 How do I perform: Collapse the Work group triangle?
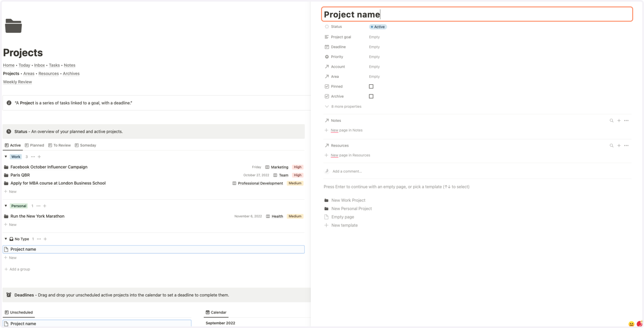click(x=6, y=157)
